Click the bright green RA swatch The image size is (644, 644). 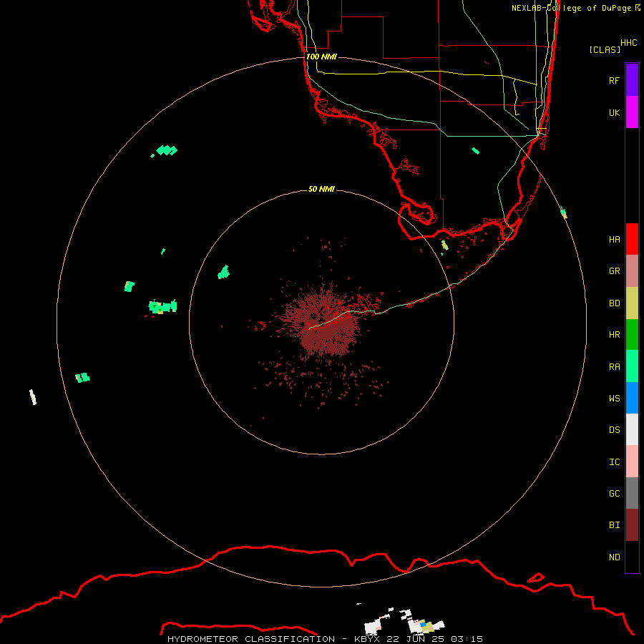coord(632,366)
